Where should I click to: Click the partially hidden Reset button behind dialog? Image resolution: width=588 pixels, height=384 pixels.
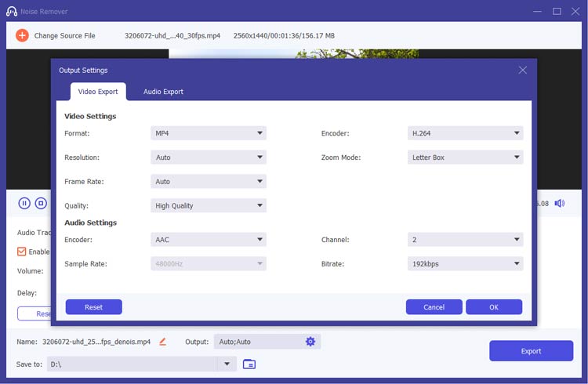(x=34, y=313)
